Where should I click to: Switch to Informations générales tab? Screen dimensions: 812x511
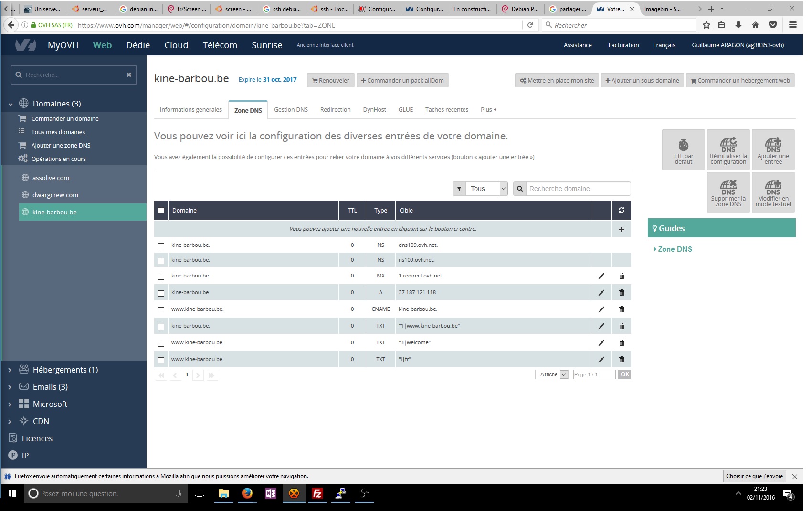[190, 110]
